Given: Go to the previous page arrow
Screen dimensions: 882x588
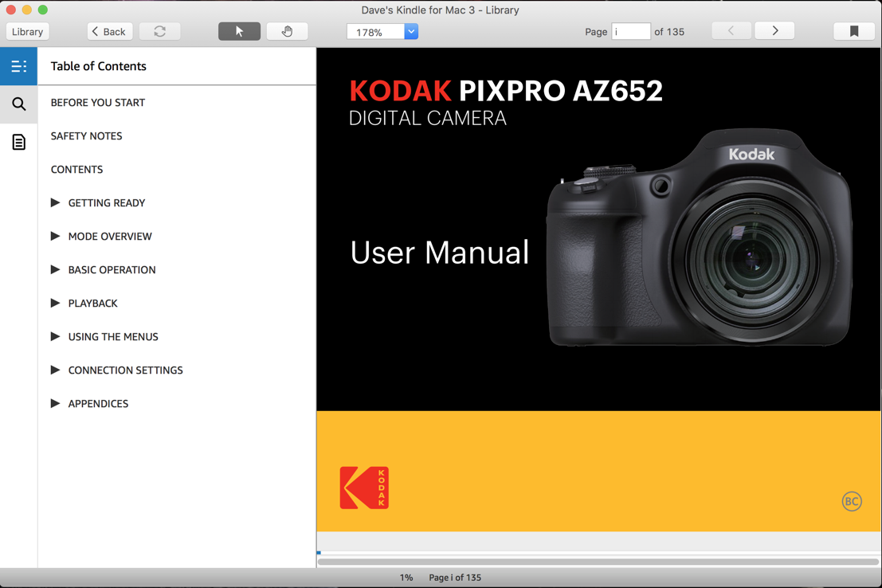Looking at the screenshot, I should [x=731, y=31].
